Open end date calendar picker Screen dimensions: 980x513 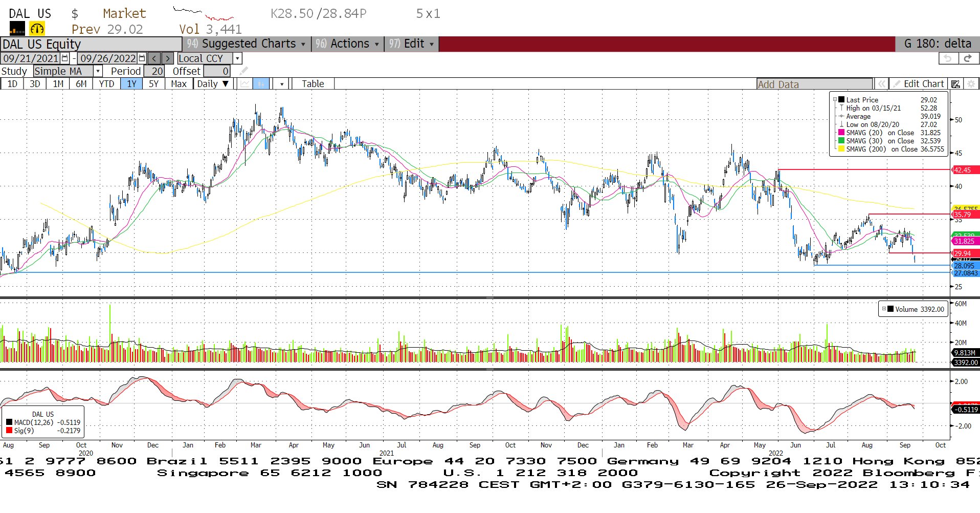coord(142,58)
